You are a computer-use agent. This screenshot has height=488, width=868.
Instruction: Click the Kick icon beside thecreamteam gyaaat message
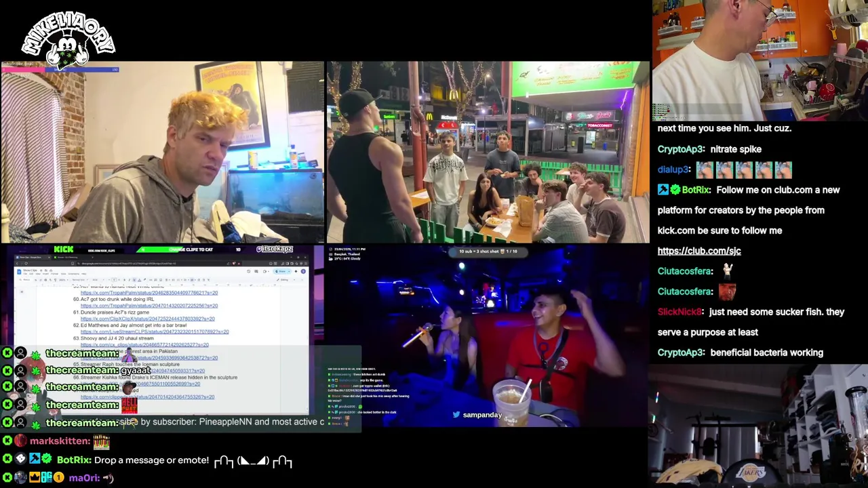tap(7, 371)
